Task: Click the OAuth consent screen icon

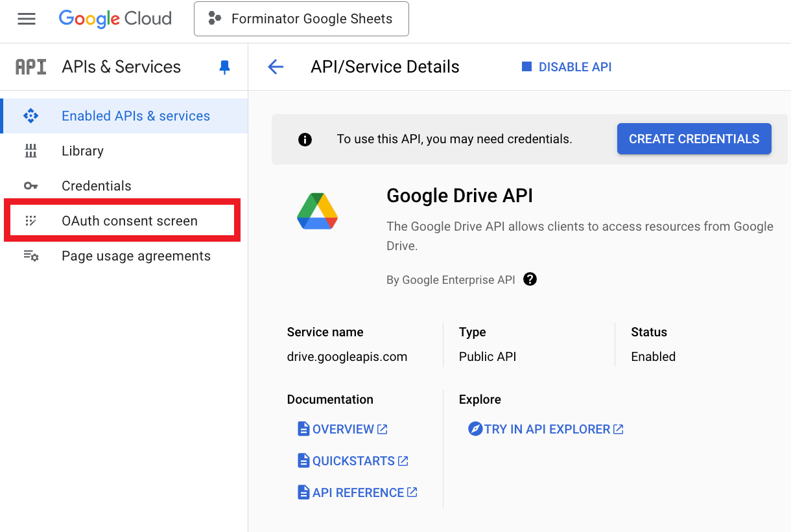Action: click(30, 221)
